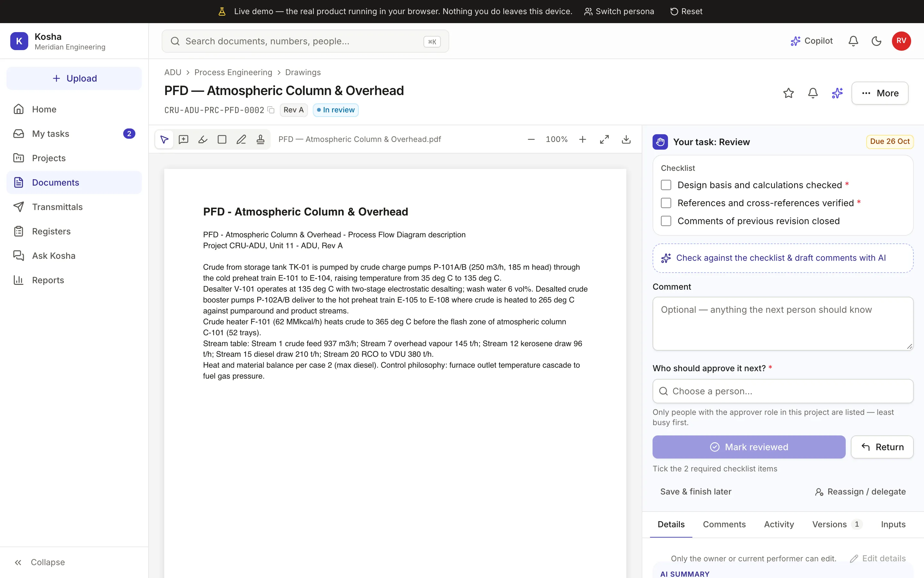Select the pointer cursor tool
Viewport: 924px width, 578px height.
(x=165, y=140)
